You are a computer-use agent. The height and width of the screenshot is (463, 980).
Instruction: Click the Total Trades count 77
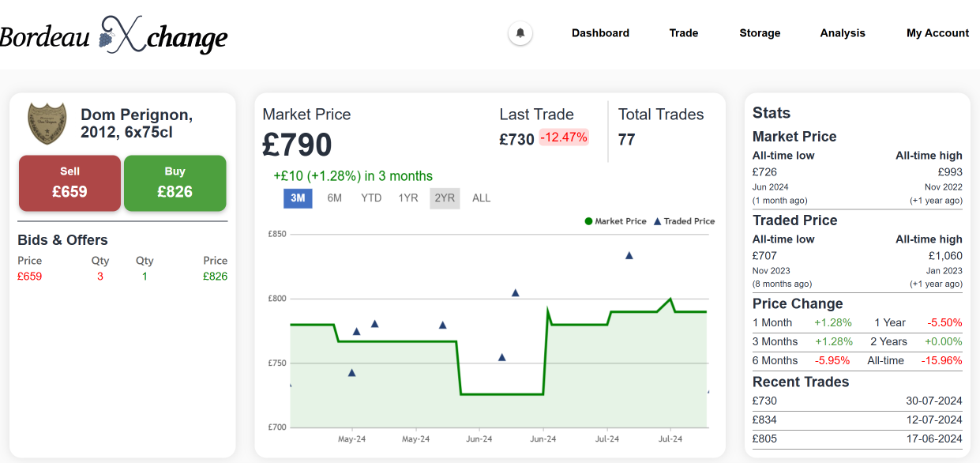click(x=627, y=140)
